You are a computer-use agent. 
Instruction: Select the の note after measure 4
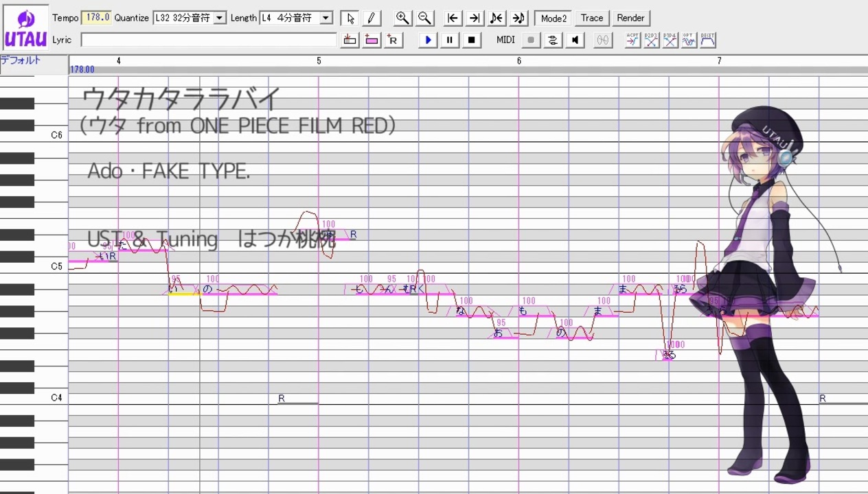pos(238,291)
